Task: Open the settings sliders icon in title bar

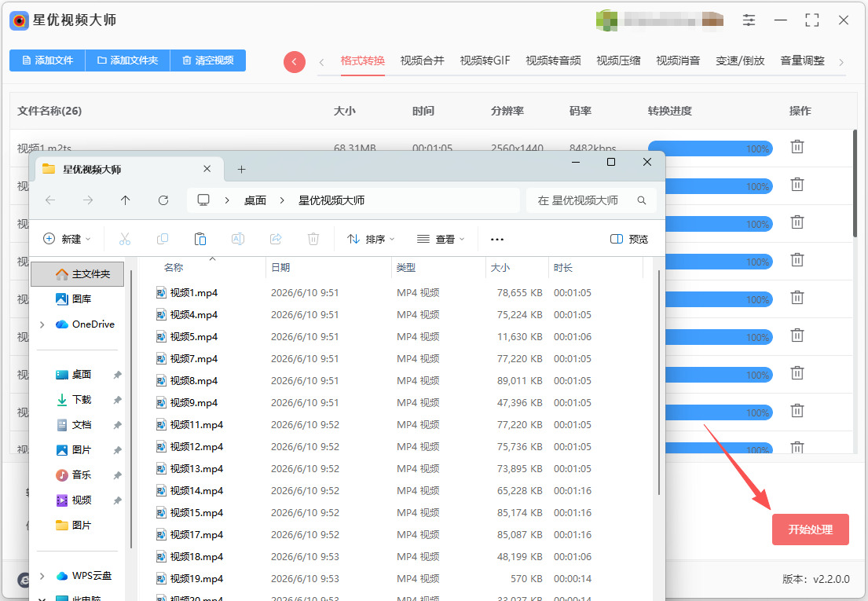Action: pyautogui.click(x=749, y=20)
